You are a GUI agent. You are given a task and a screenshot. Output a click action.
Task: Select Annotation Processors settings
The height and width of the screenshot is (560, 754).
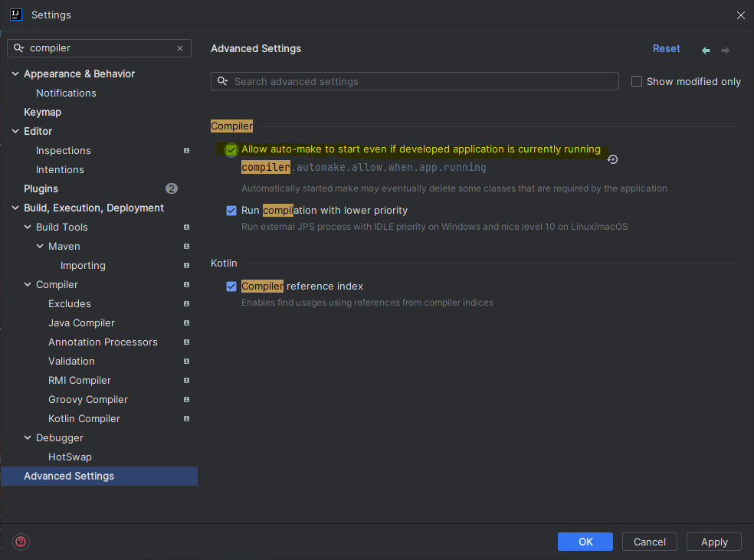[103, 342]
